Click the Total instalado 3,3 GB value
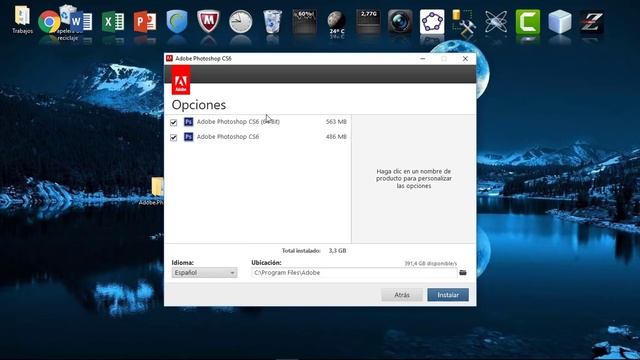640x360 pixels. click(x=337, y=251)
